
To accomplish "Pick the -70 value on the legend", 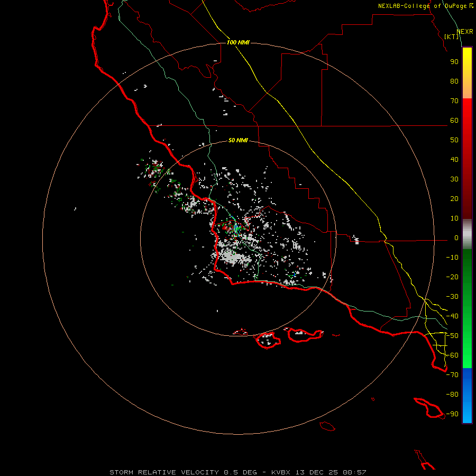I will [452, 375].
